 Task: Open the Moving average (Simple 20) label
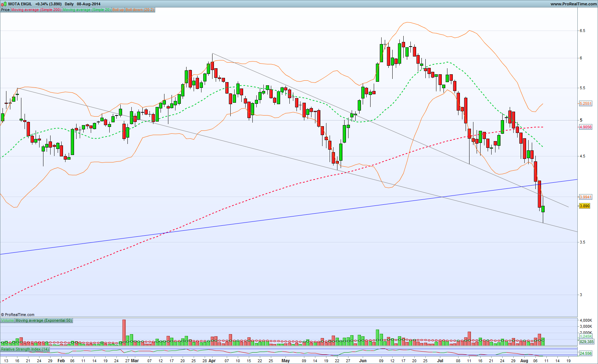(x=87, y=10)
